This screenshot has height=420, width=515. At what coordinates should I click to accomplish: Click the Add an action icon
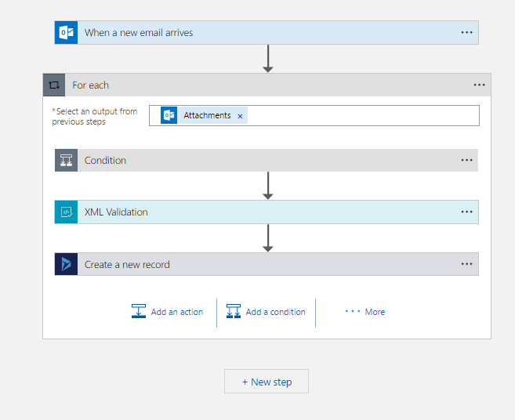139,311
